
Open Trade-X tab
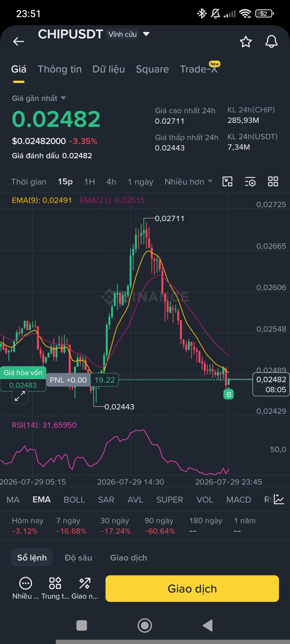(x=199, y=69)
